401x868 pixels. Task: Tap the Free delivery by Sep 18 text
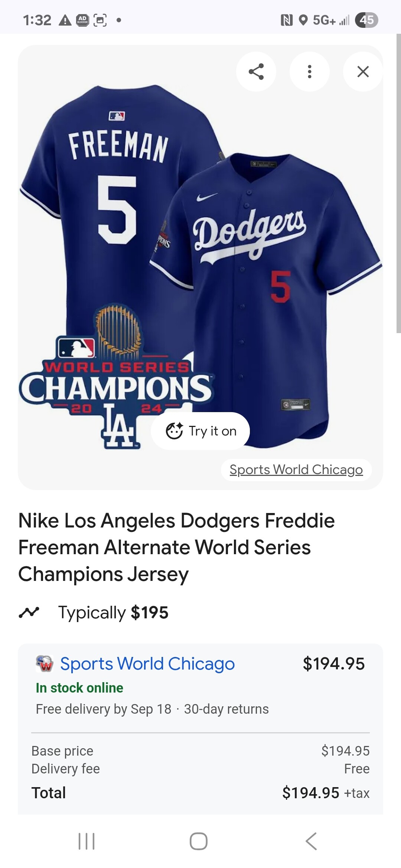coord(104,709)
